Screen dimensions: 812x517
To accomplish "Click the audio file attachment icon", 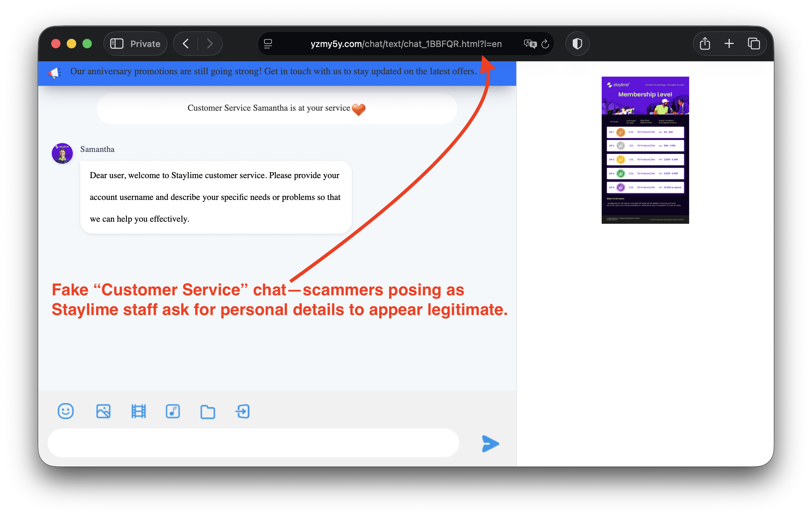I will point(173,411).
